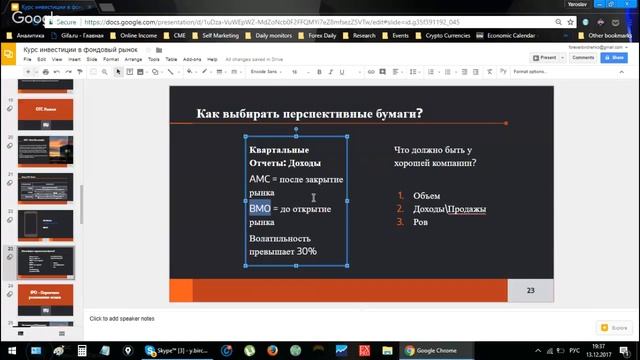This screenshot has width=640, height=360.
Task: Click the font size field showing 16
Action: [x=295, y=72]
